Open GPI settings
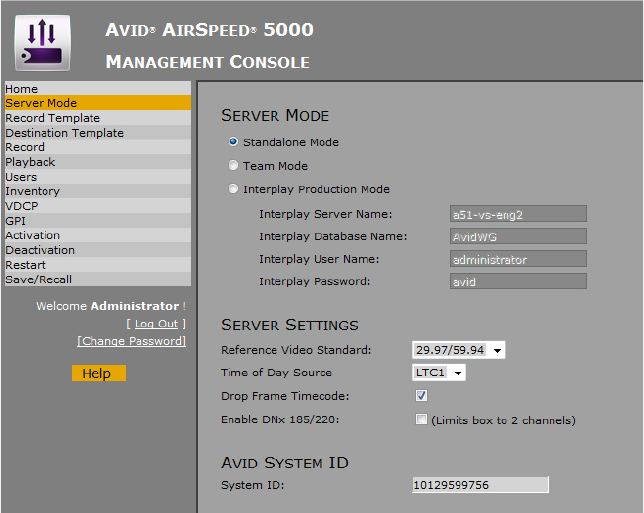 coord(98,221)
